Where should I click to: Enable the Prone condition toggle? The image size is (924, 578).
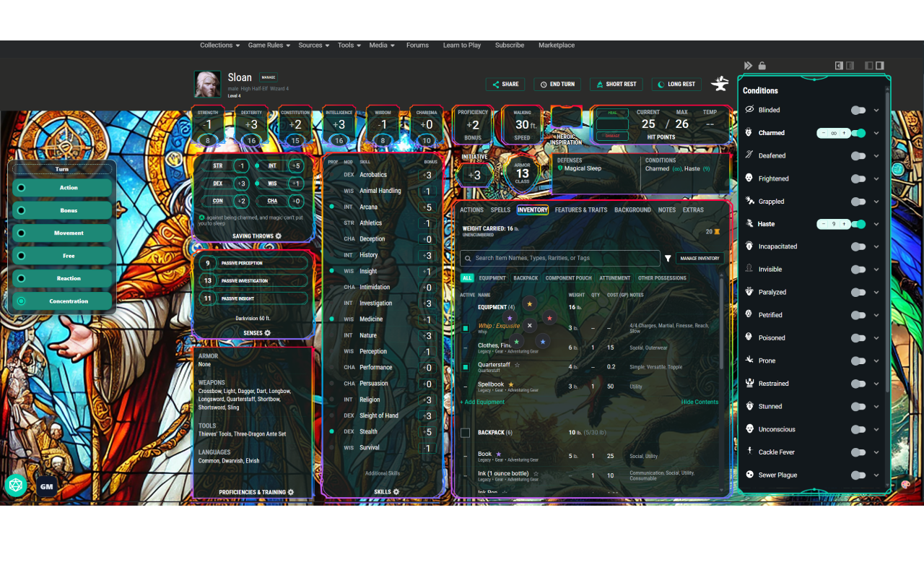coord(858,361)
